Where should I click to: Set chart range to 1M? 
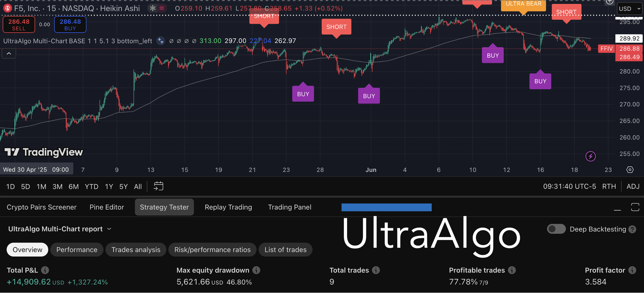coord(41,187)
